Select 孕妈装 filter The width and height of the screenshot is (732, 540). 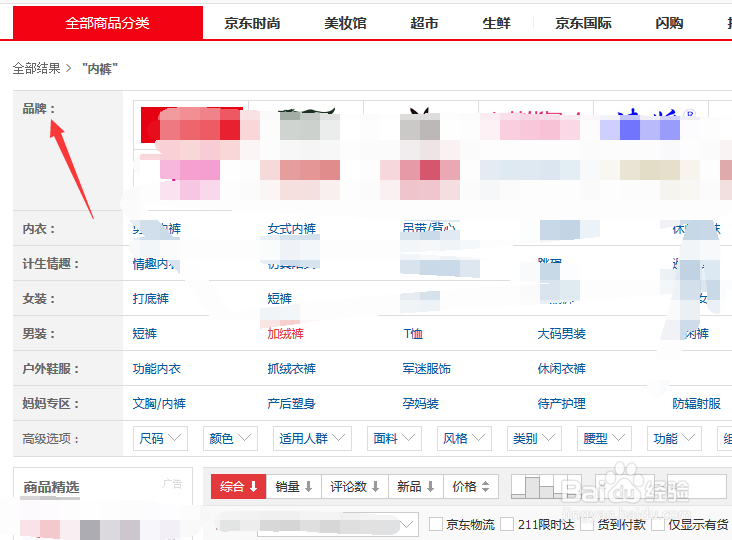pyautogui.click(x=421, y=404)
